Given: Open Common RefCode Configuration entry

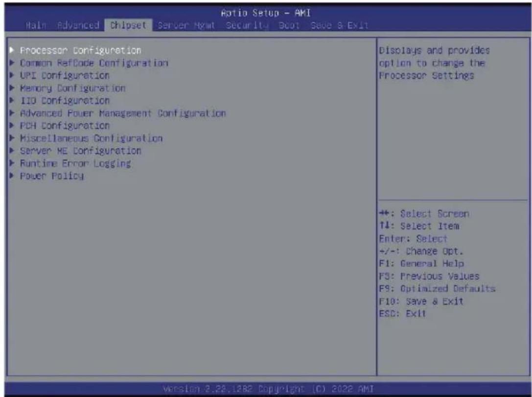Looking at the screenshot, I should point(94,63).
